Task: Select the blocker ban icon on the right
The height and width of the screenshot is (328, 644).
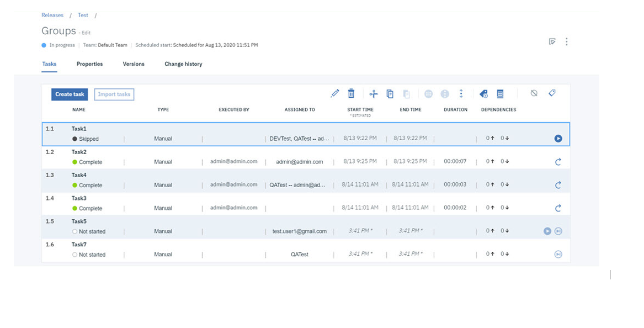Action: 534,93
